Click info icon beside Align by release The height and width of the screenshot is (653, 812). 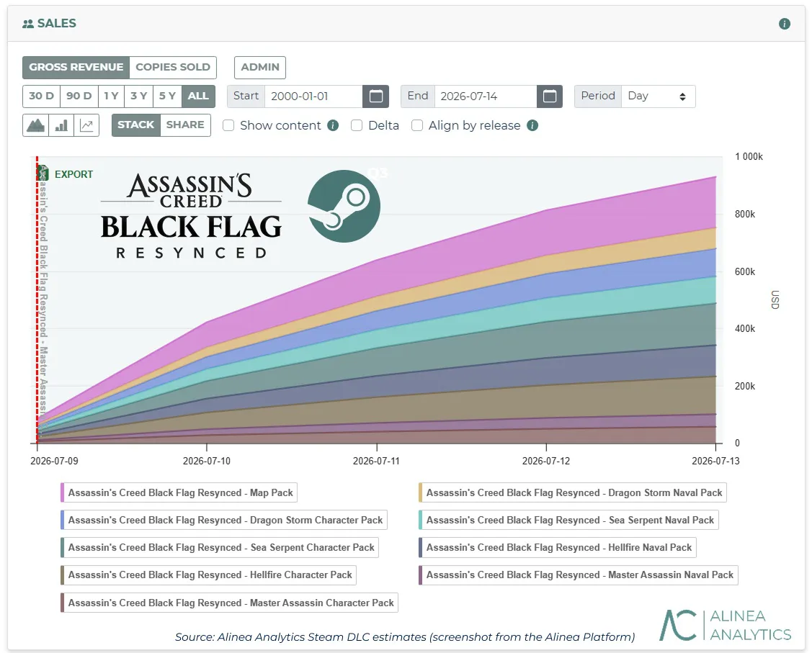click(x=532, y=125)
